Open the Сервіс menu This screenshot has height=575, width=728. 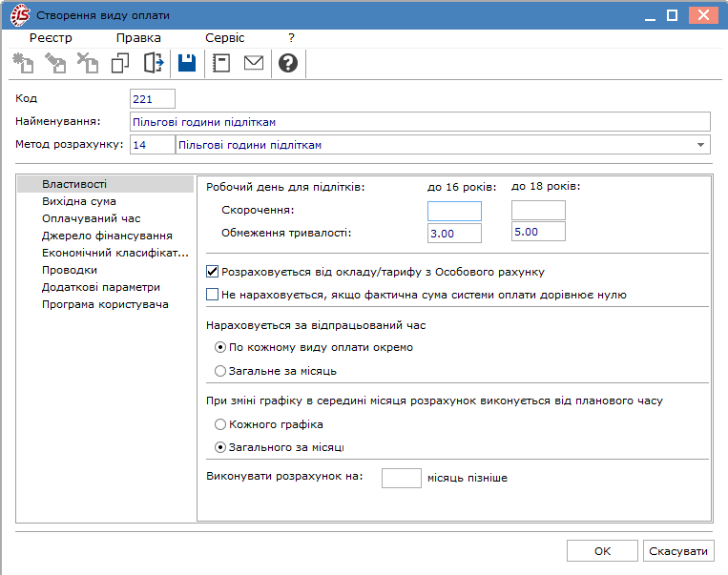(225, 38)
